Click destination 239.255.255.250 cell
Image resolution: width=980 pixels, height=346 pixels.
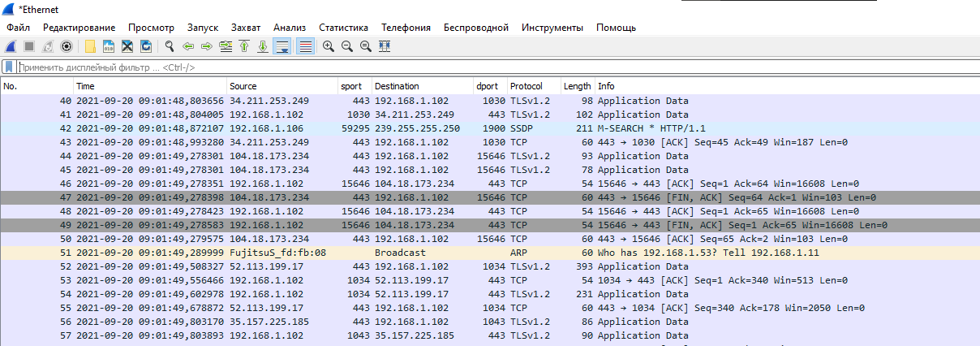417,128
